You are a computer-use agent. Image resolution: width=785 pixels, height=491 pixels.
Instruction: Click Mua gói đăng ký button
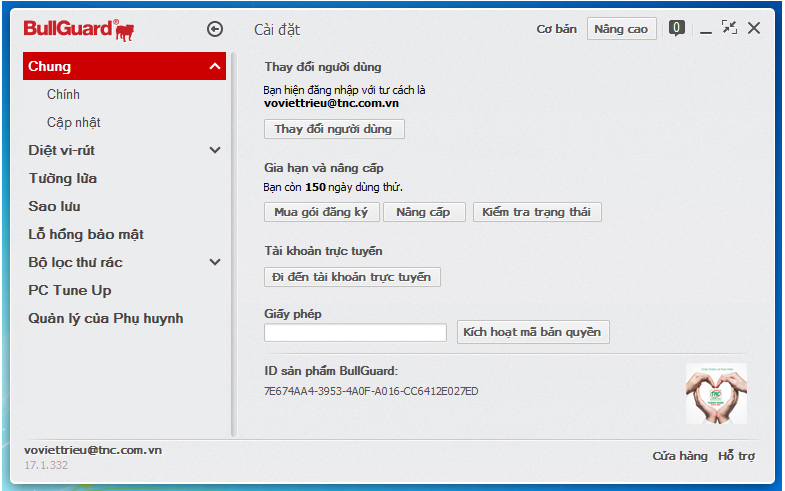[x=321, y=212]
